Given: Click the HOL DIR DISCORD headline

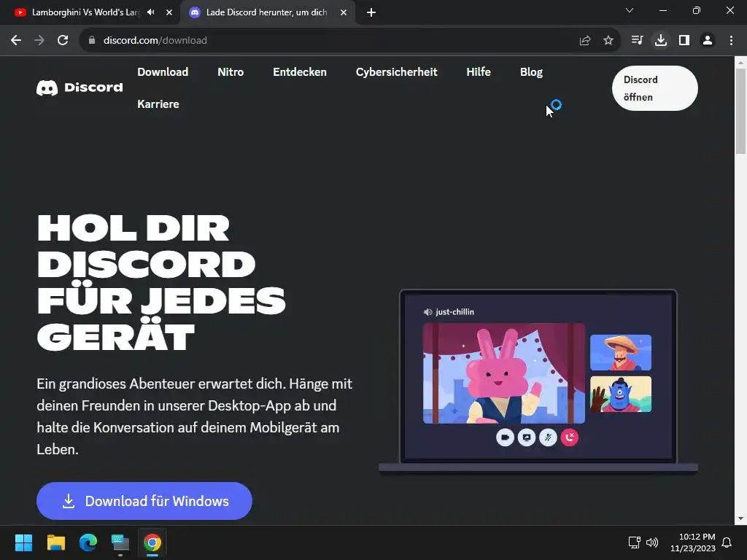Looking at the screenshot, I should pyautogui.click(x=161, y=282).
